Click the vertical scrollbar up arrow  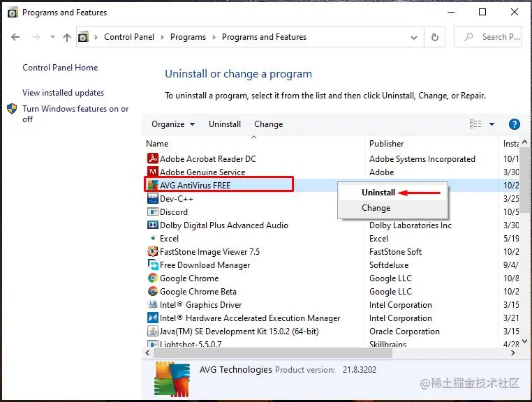524,142
